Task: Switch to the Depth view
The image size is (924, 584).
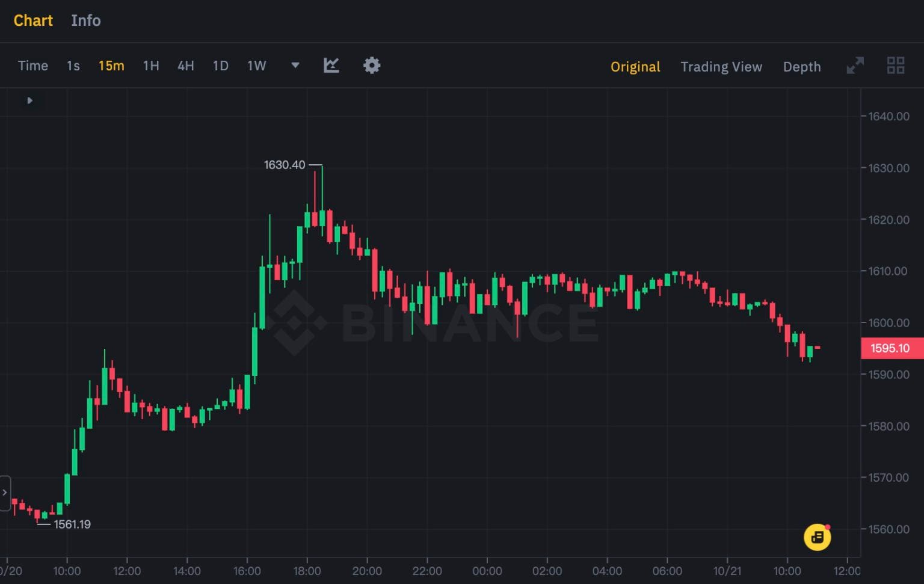Action: pyautogui.click(x=802, y=67)
